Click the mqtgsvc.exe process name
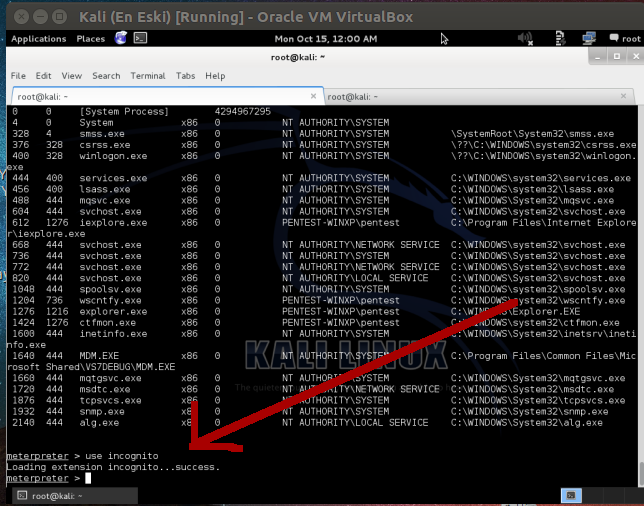This screenshot has height=506, width=644. click(x=110, y=378)
